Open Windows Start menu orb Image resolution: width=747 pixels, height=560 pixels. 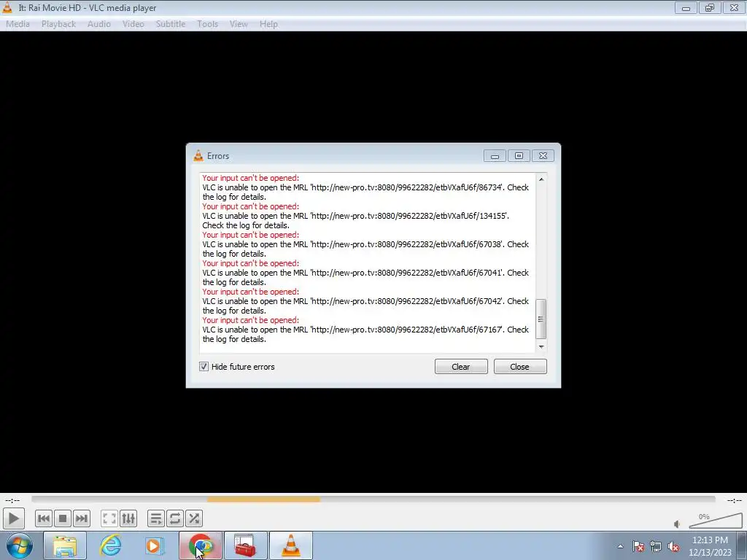(x=19, y=545)
